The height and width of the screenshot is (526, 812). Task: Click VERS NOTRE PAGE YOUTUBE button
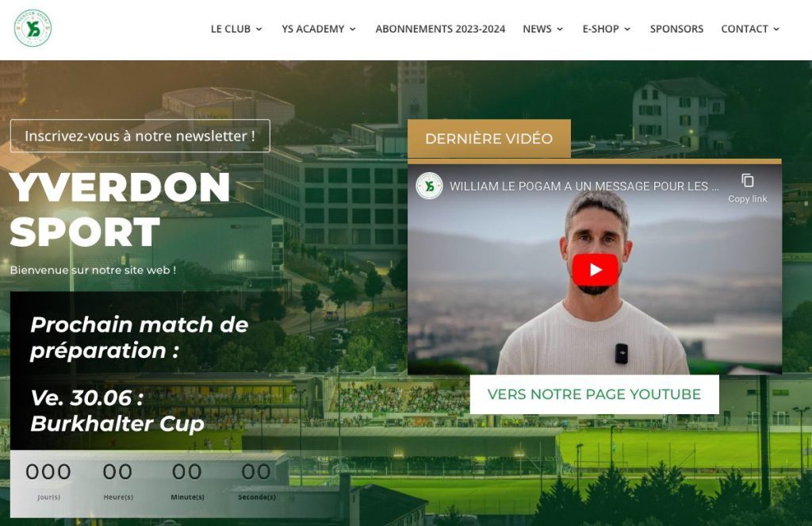coord(594,394)
